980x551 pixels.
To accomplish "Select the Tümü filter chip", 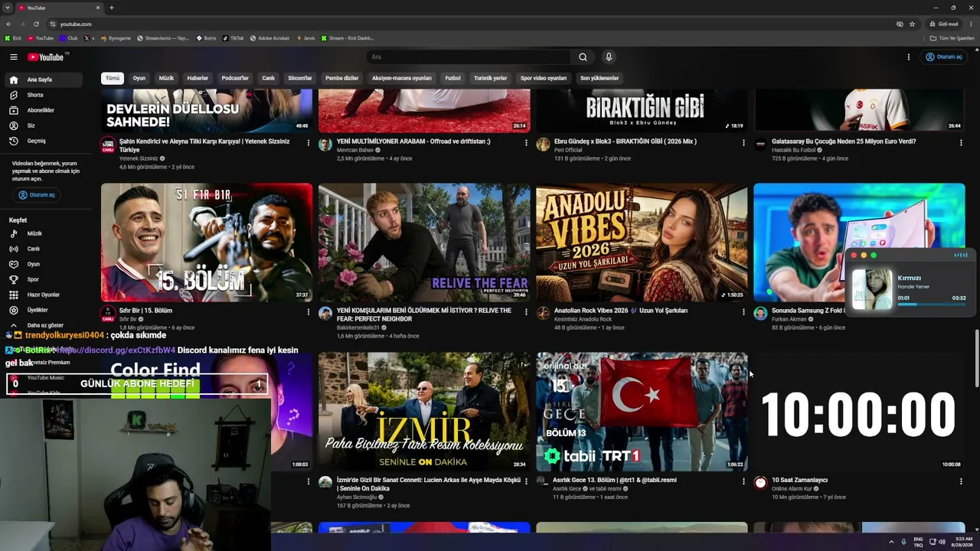I will [113, 78].
